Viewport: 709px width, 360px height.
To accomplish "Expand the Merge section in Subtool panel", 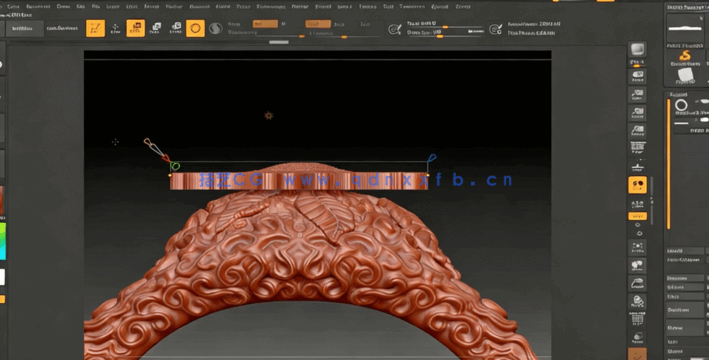I will click(675, 351).
